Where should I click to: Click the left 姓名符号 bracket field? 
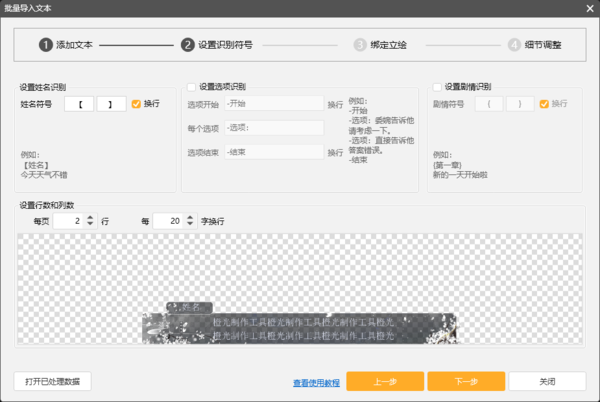[x=79, y=104]
